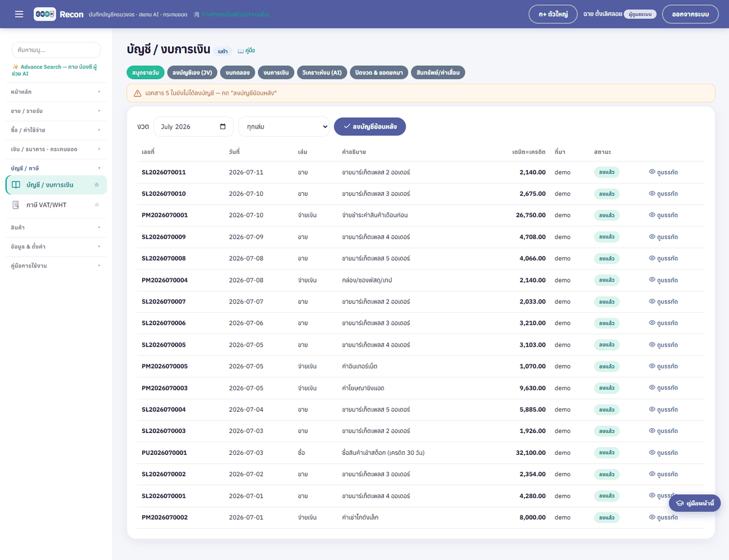This screenshot has width=729, height=560.
Task: Click the eye icon for row SL2026070011
Action: [652, 172]
